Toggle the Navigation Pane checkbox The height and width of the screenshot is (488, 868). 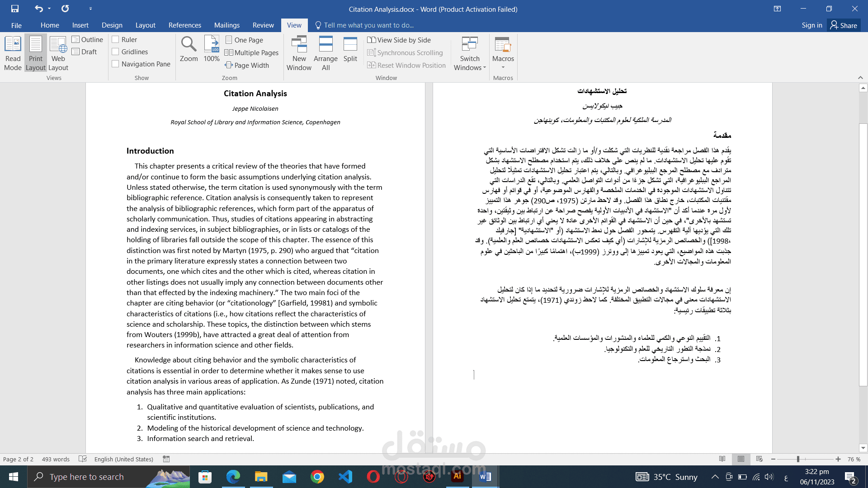click(x=115, y=64)
